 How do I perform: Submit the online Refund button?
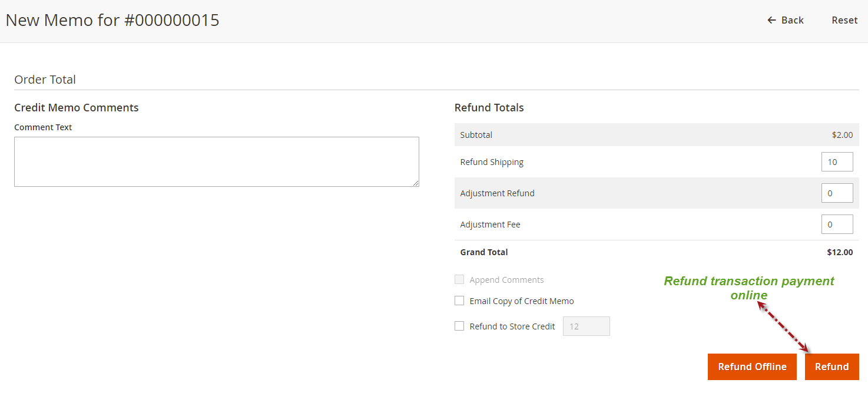tap(831, 367)
